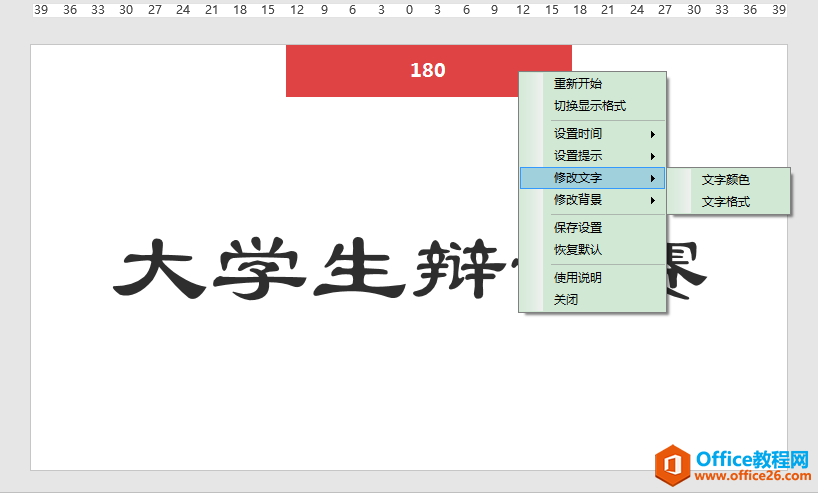Expand the 设置时间 submenu arrow
This screenshot has height=493, width=818.
[x=653, y=134]
